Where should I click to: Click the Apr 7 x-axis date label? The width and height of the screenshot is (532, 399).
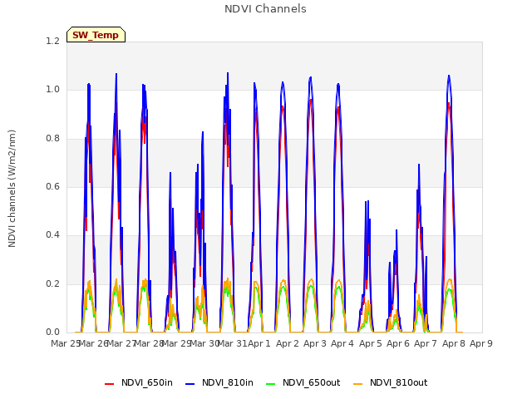426,343
